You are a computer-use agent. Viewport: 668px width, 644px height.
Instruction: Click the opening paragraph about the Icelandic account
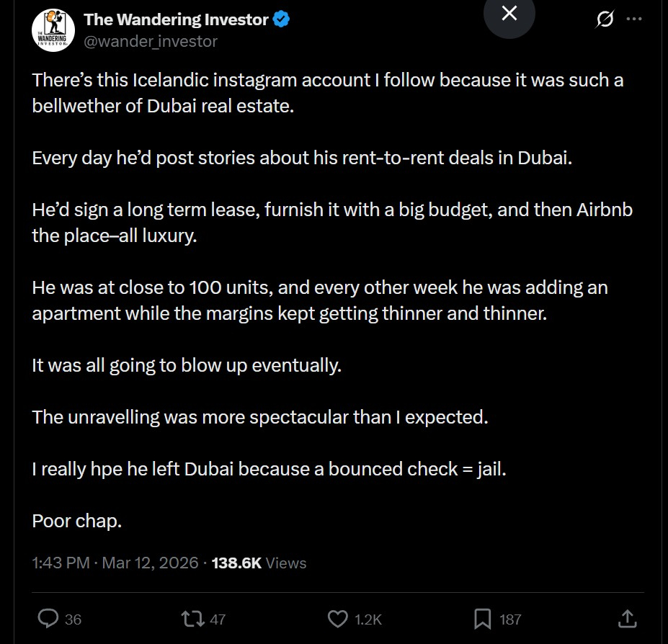coord(327,93)
